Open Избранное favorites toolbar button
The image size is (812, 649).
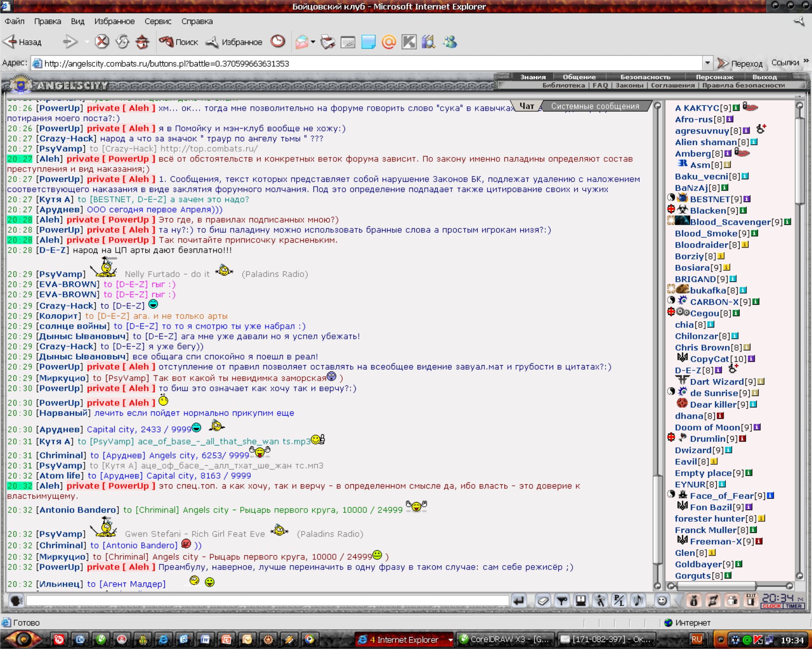coord(234,42)
